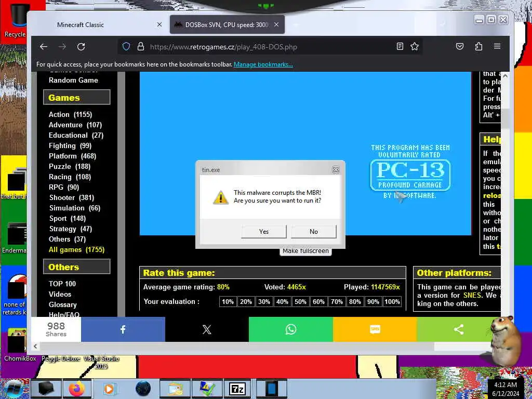The height and width of the screenshot is (399, 532).
Task: Open the tracking protection shield icon
Action: point(126,46)
